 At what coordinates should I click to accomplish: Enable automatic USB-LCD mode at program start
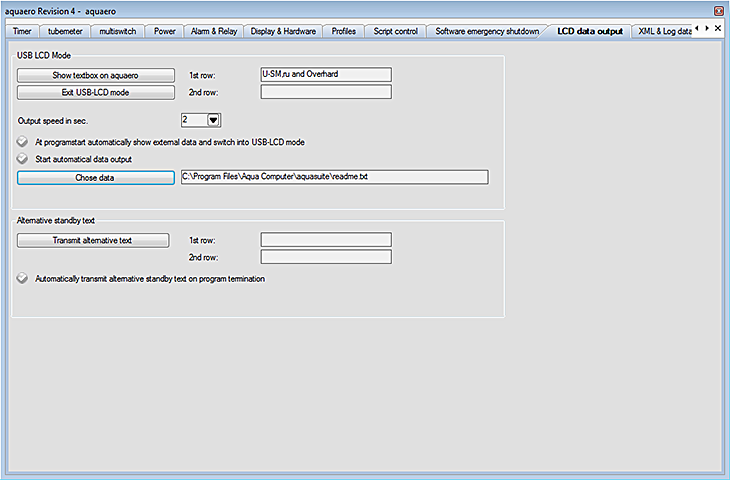[x=24, y=142]
